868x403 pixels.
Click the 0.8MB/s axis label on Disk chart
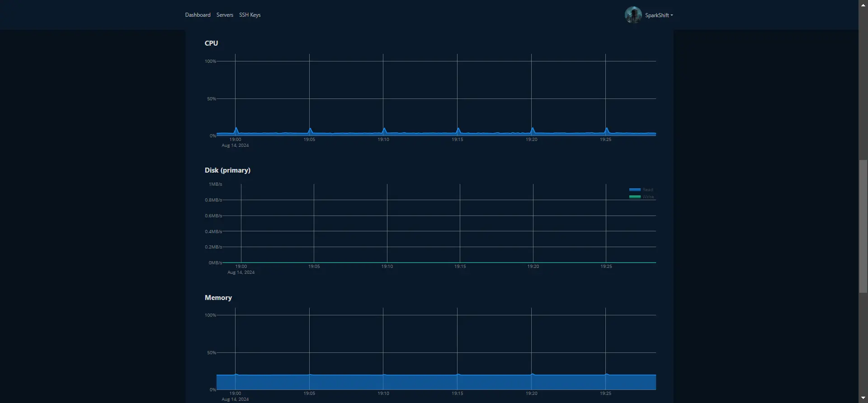(213, 200)
